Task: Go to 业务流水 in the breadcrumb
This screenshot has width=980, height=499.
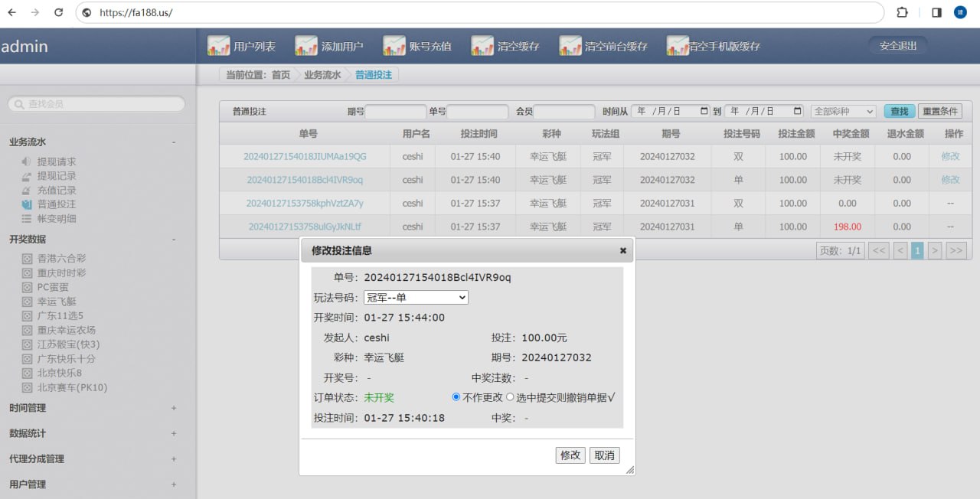Action: [322, 75]
